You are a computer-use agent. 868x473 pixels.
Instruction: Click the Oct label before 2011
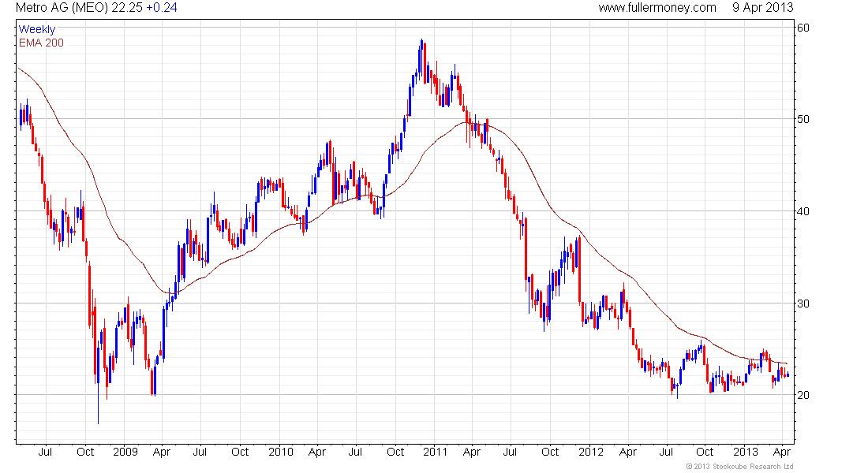pyautogui.click(x=395, y=452)
